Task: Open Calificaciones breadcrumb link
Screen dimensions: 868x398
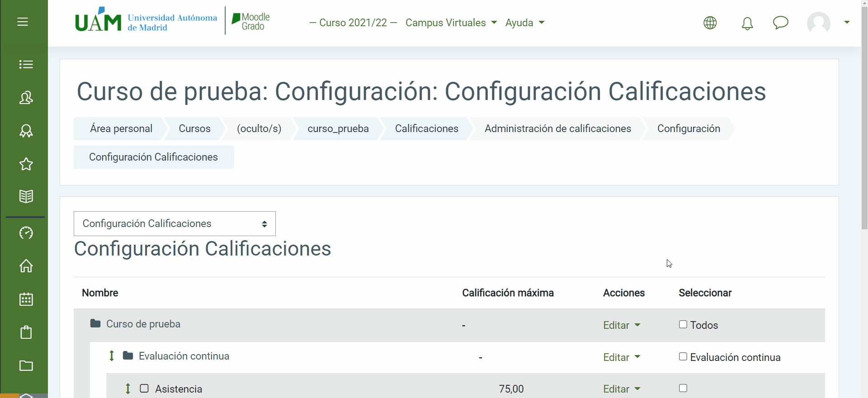Action: click(x=426, y=128)
